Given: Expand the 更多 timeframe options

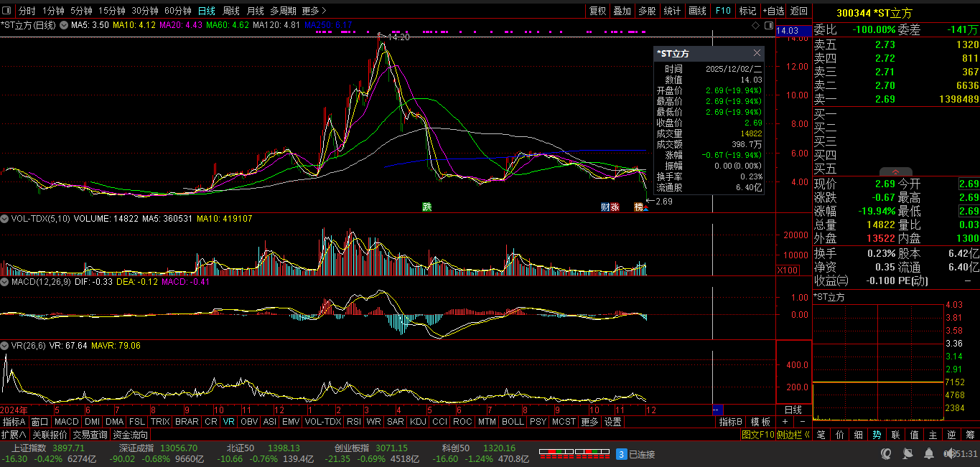Looking at the screenshot, I should pos(314,11).
